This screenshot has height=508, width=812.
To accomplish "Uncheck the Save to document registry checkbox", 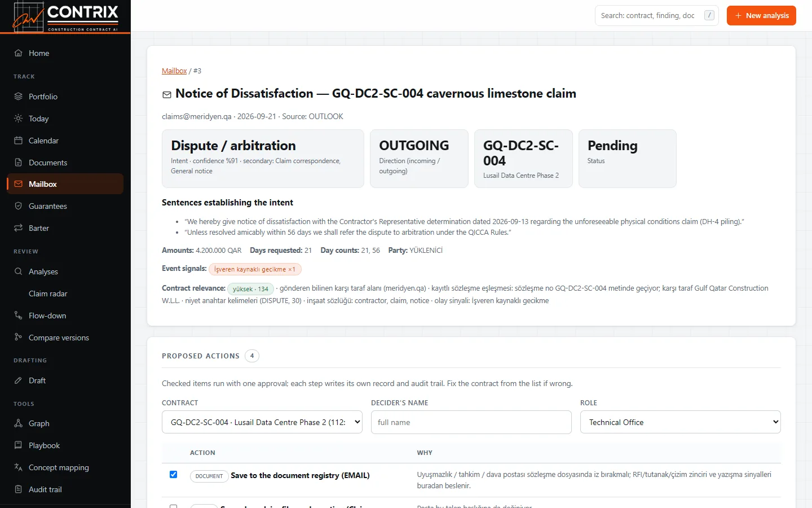I will coord(173,475).
